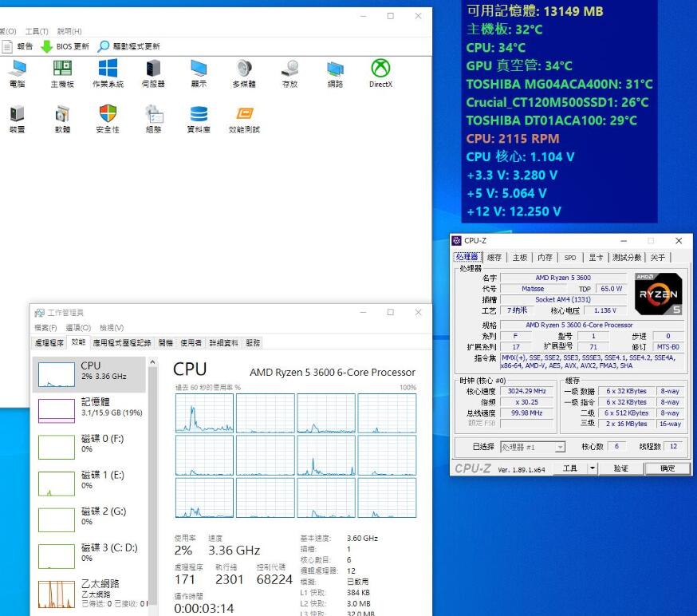Switch to the 內存 memory tab in CPU-Z
Image resolution: width=697 pixels, height=616 pixels.
coord(545,258)
